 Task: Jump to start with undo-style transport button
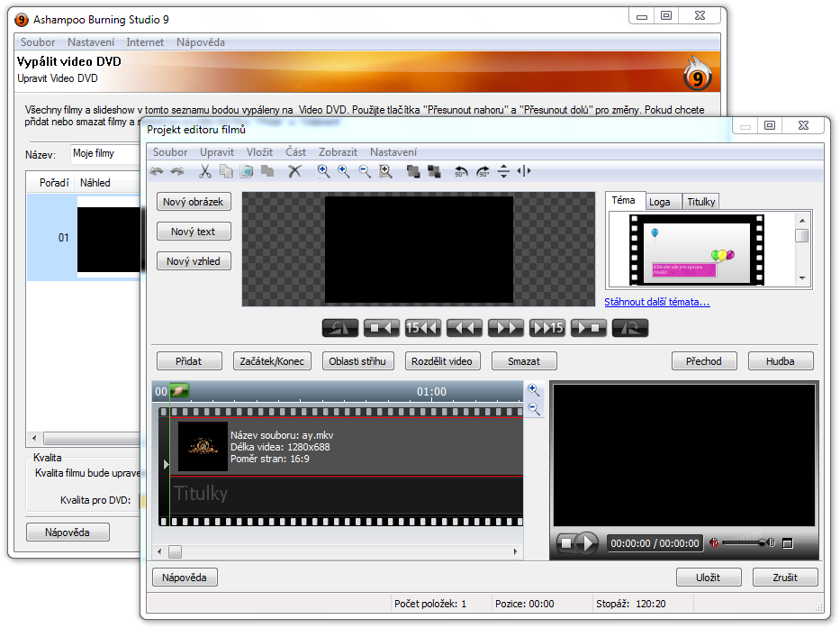pos(340,328)
